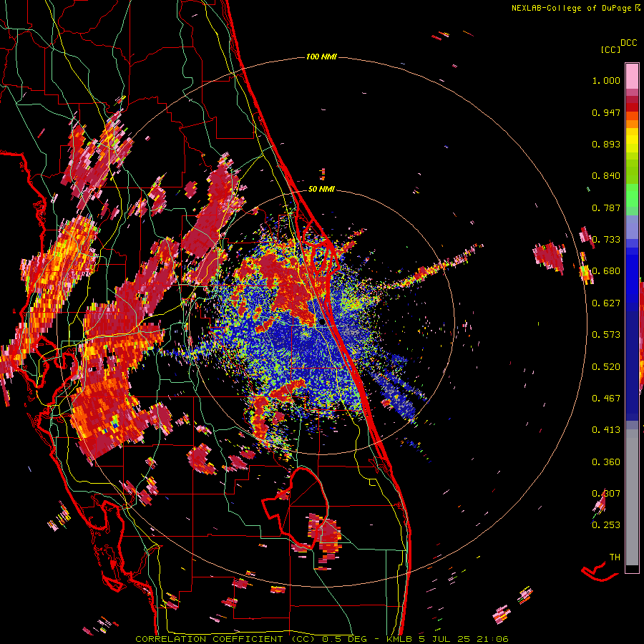Click the 50 NMI range ring label

321,189
